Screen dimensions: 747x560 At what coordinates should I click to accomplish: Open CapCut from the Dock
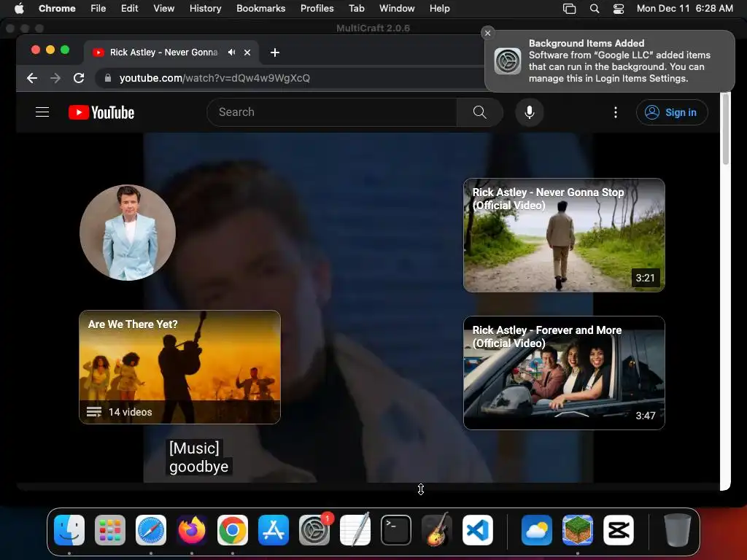[x=619, y=530]
